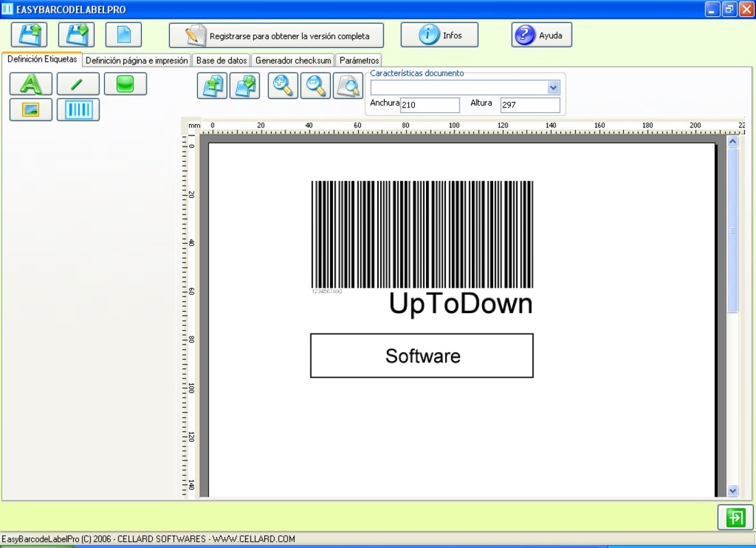Select the green Rectangle shape tool
The height and width of the screenshot is (548, 756).
point(125,84)
